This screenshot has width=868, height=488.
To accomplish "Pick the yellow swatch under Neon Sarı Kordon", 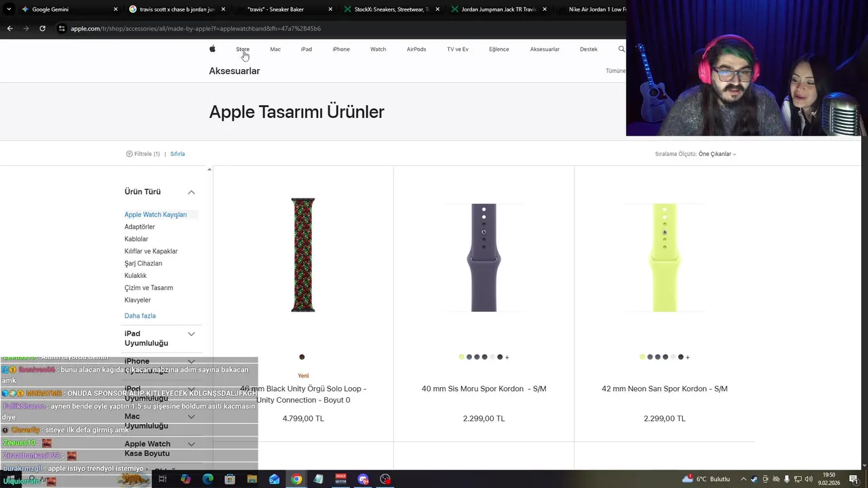I will point(642,357).
